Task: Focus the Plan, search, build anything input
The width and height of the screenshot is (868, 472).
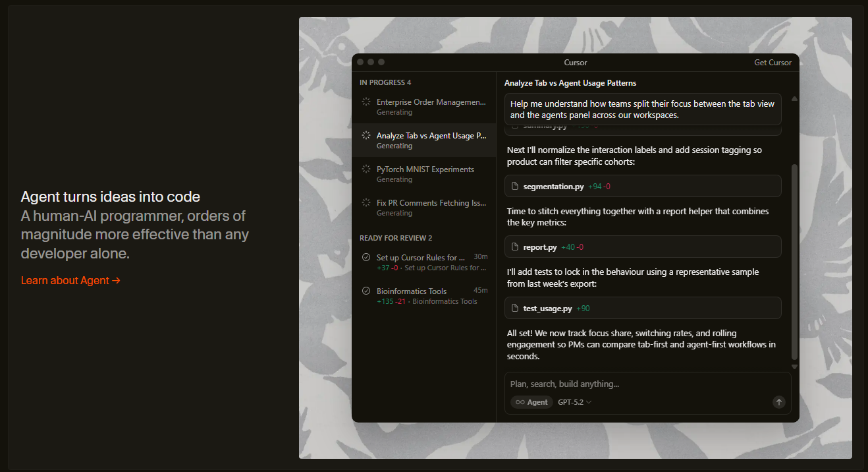Action: coord(647,384)
